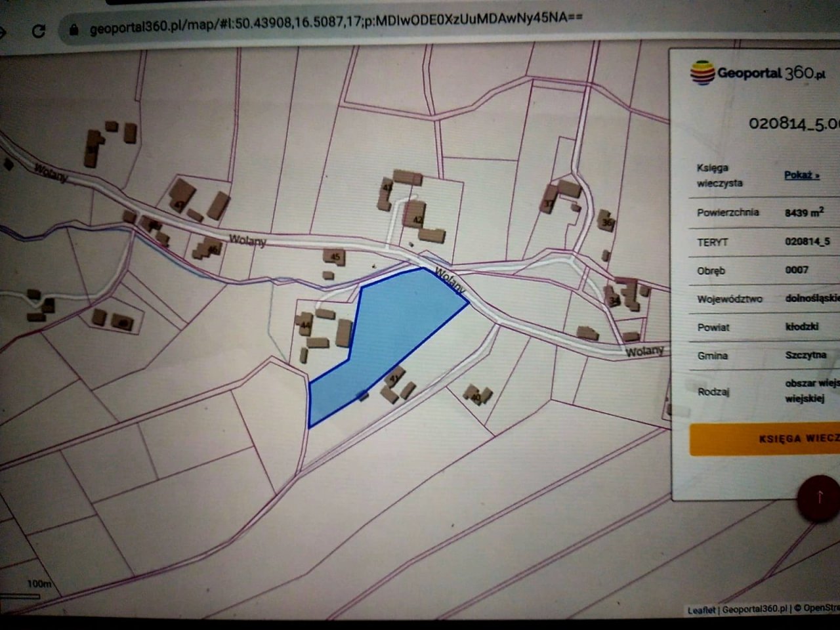The image size is (840, 630).
Task: Click building number 41 near the parcel
Action: click(x=394, y=379)
